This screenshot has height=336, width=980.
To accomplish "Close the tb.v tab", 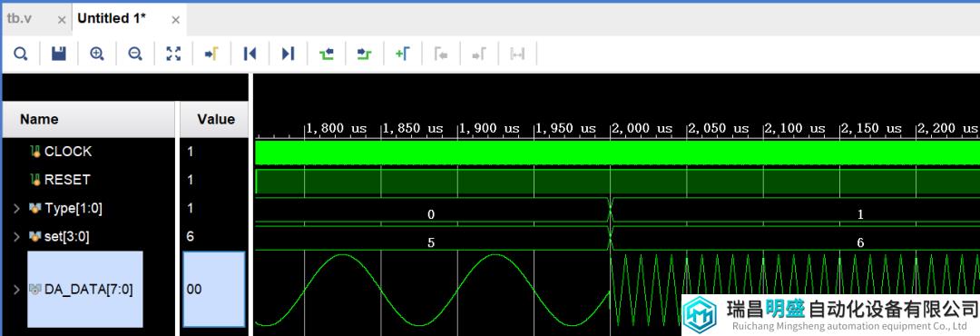I will pyautogui.click(x=62, y=20).
